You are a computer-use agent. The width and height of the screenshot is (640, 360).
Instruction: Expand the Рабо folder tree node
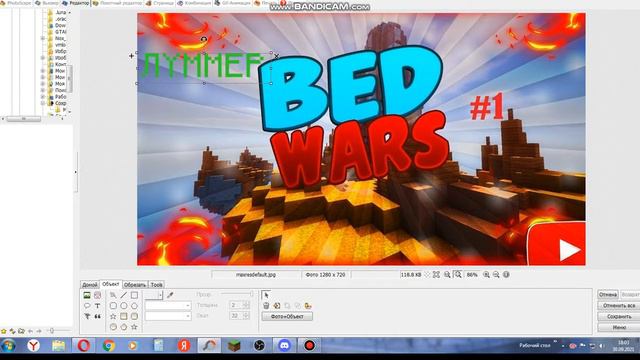[x=42, y=97]
